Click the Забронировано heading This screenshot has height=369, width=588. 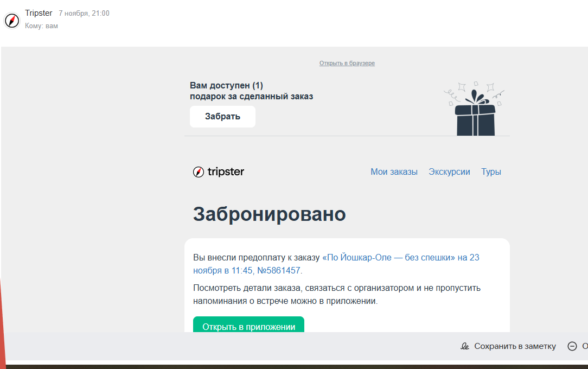pyautogui.click(x=269, y=214)
